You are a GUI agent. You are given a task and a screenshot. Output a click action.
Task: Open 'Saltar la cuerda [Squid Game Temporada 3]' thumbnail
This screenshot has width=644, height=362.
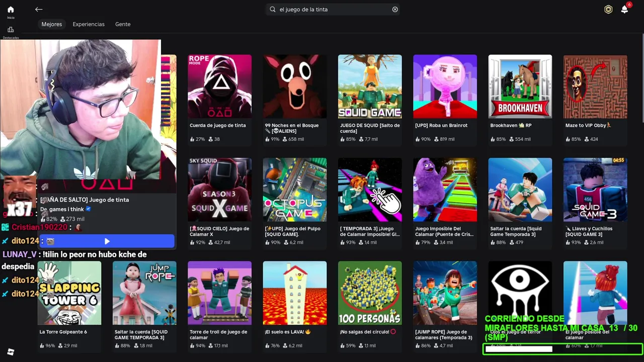[520, 190]
